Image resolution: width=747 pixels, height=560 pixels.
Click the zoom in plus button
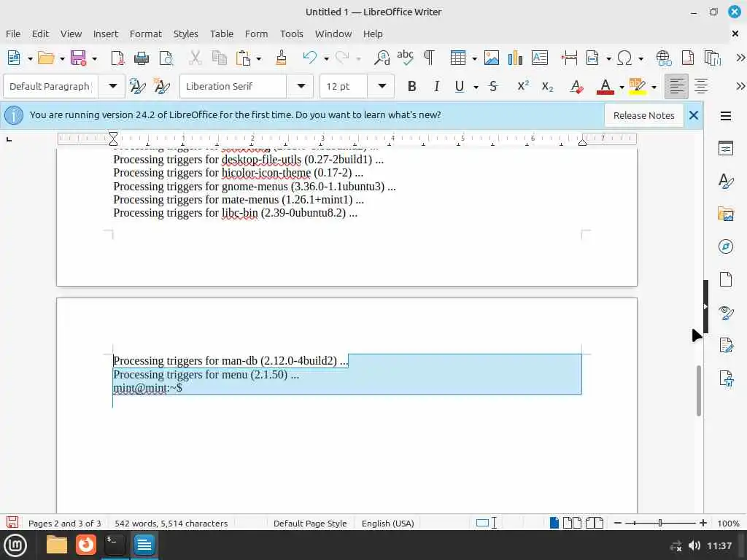click(x=703, y=523)
